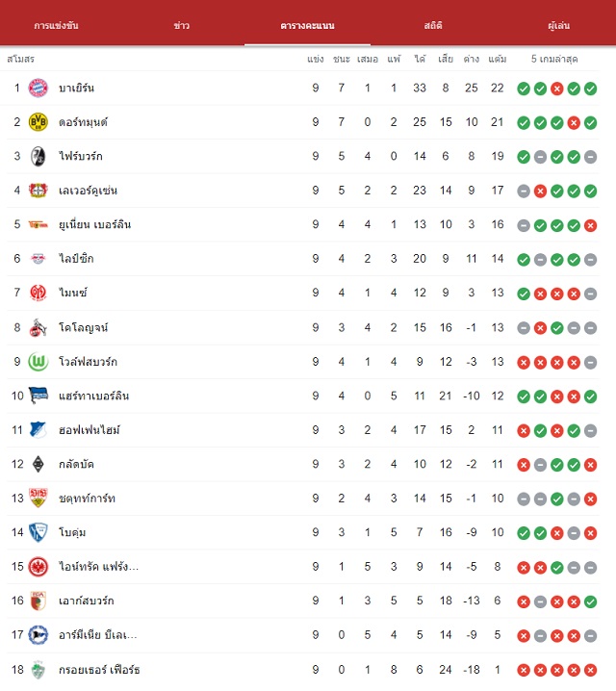The height and width of the screenshot is (691, 616).
Task: Select the Mainz 05 club logo
Action: pos(38,293)
